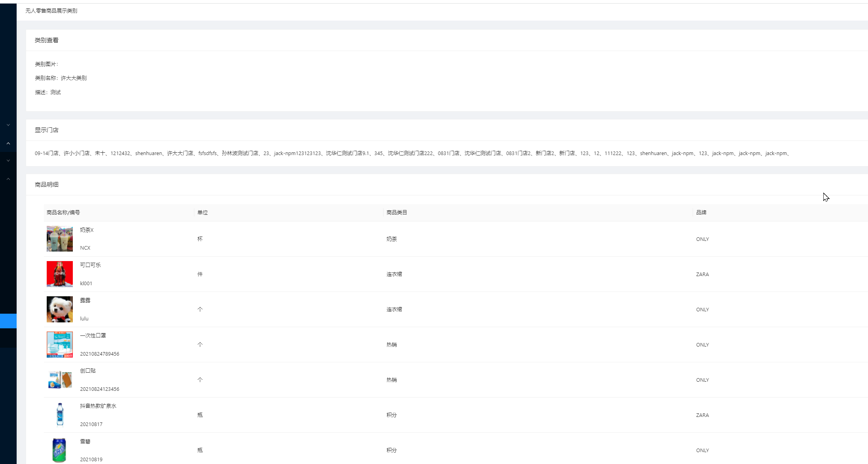Click 积分 category in 抖音热款矿泉水 row
868x464 pixels.
pos(392,415)
